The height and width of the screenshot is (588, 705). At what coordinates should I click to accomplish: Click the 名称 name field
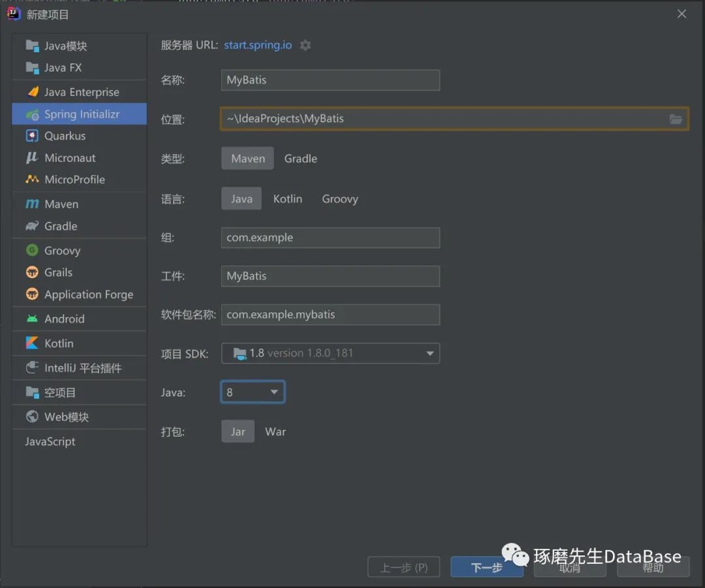[x=330, y=80]
